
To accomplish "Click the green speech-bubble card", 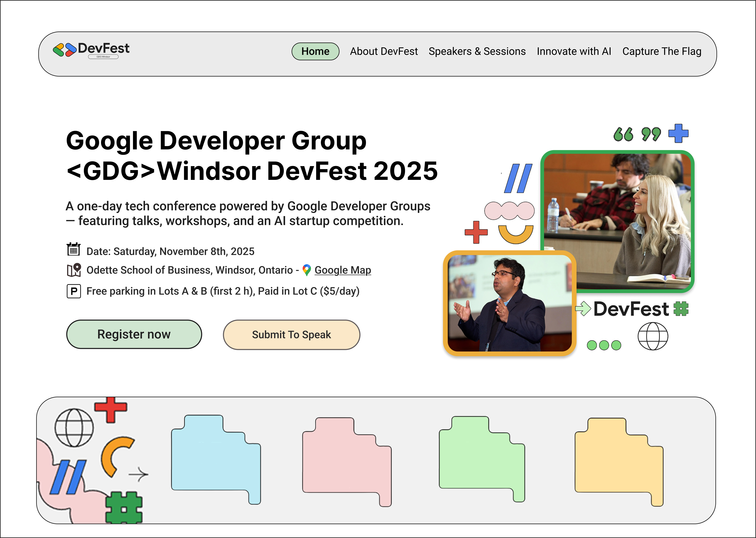I will (482, 459).
